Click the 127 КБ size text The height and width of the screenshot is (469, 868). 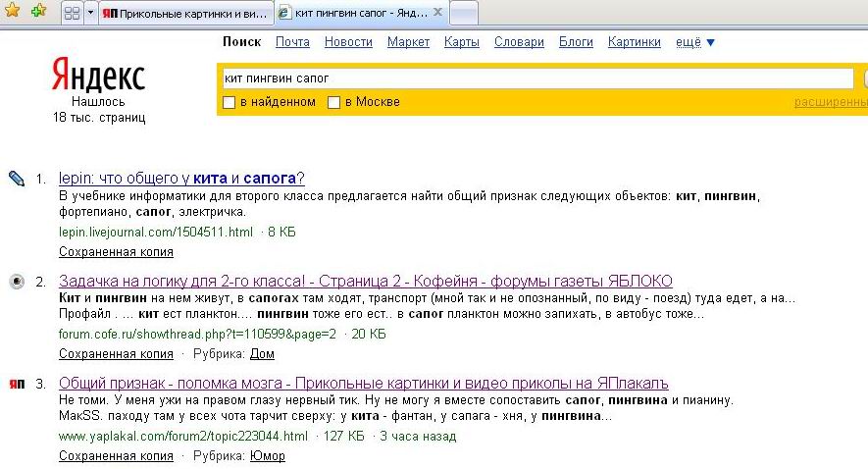click(344, 437)
